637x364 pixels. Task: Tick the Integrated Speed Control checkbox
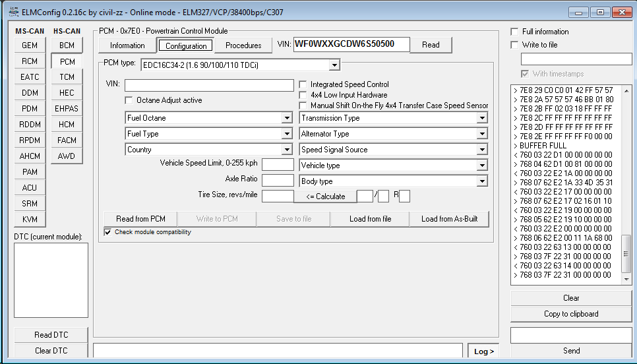(x=303, y=84)
